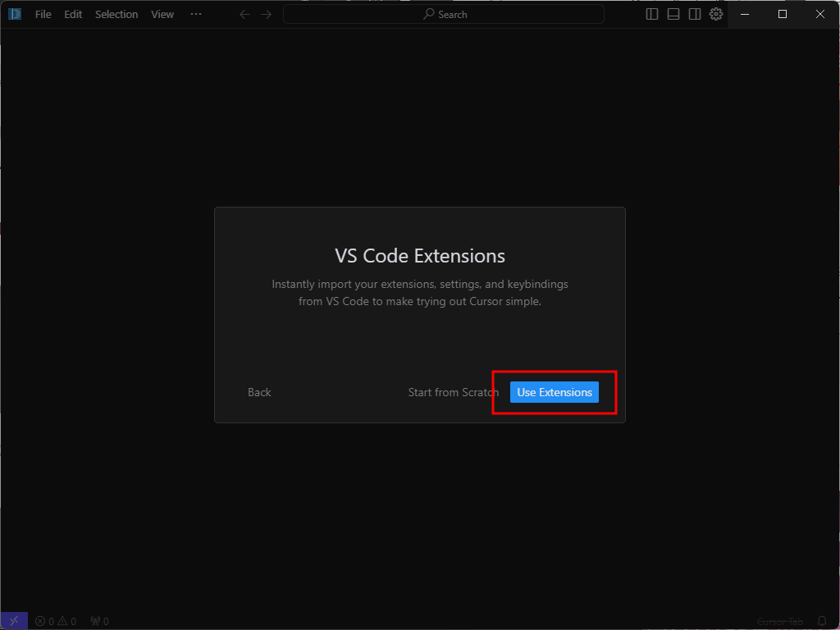Go back with the left arrow
The height and width of the screenshot is (630, 840).
pyautogui.click(x=244, y=15)
